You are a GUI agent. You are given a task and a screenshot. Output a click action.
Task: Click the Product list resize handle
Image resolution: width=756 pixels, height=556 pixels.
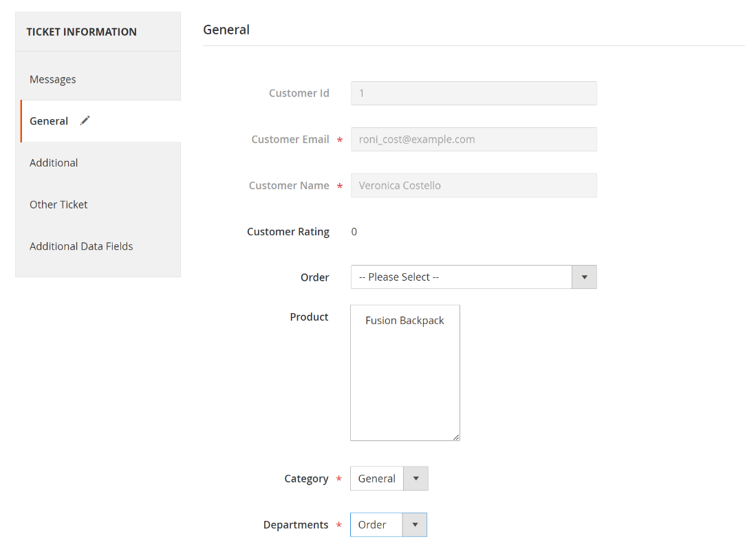[455, 436]
